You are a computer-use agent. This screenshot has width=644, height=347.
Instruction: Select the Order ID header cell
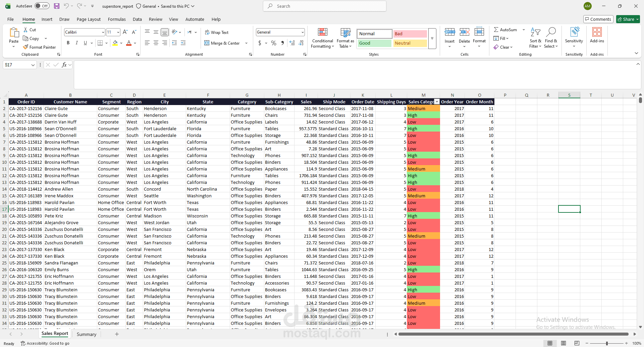(x=26, y=102)
